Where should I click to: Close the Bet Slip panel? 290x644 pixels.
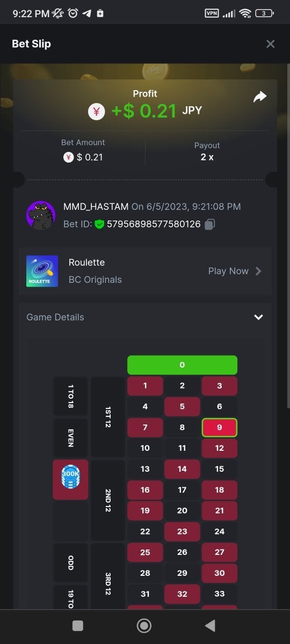point(270,44)
